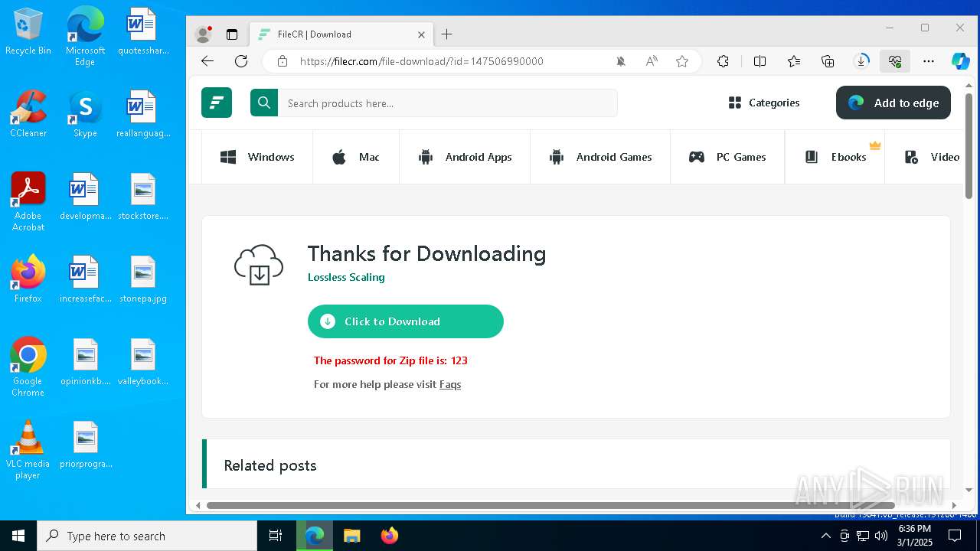
Task: Select the Android Apps category
Action: (465, 157)
